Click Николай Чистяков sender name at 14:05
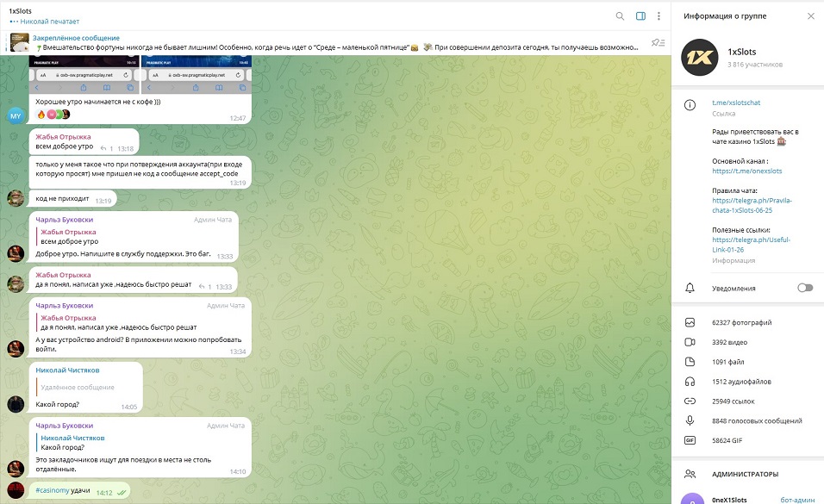 [67, 370]
